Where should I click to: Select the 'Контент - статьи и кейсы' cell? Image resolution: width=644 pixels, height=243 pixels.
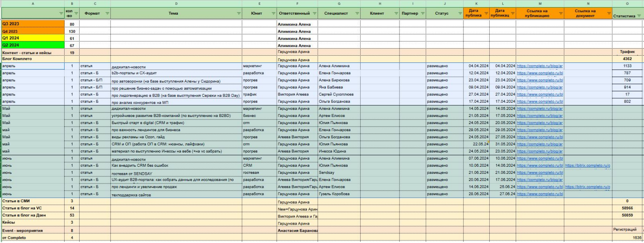[x=33, y=52]
